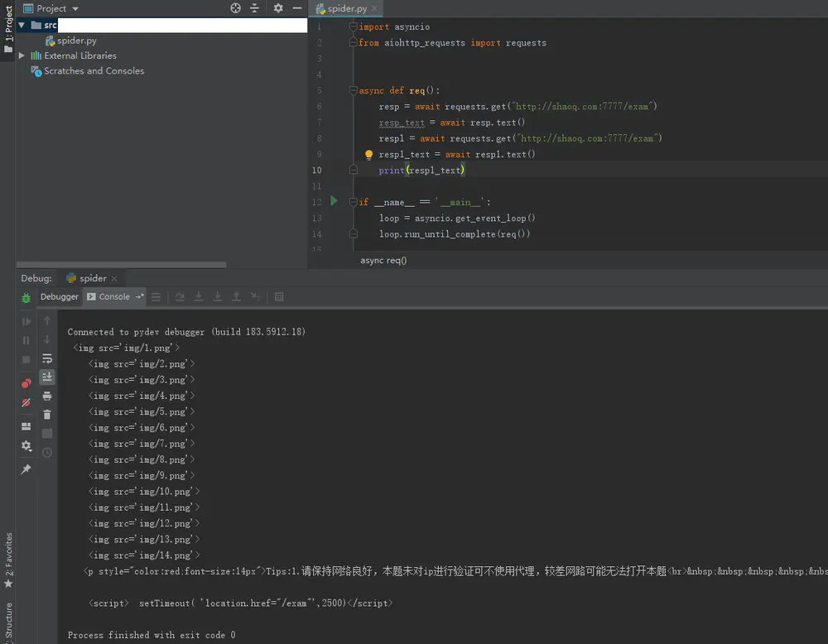828x644 pixels.
Task: Click the green Rerun debug bug icon
Action: (x=26, y=297)
